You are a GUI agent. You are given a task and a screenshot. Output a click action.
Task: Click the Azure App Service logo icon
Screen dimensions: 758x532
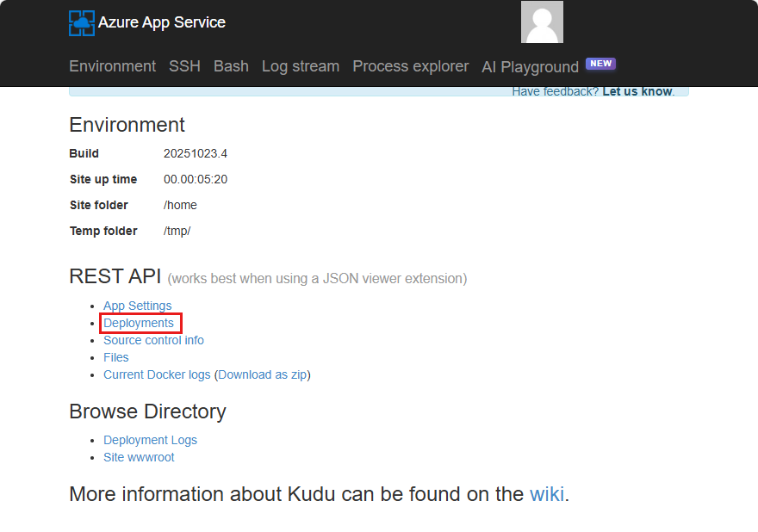82,22
